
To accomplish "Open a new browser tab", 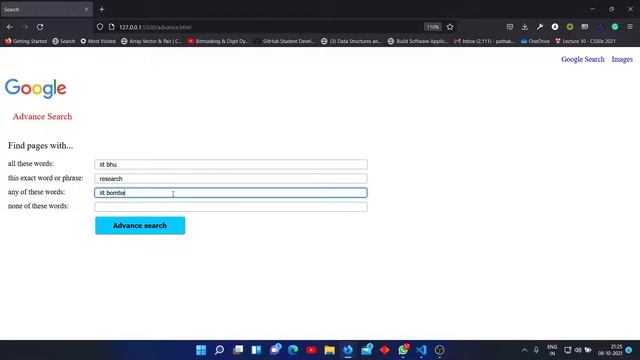I will tap(102, 9).
